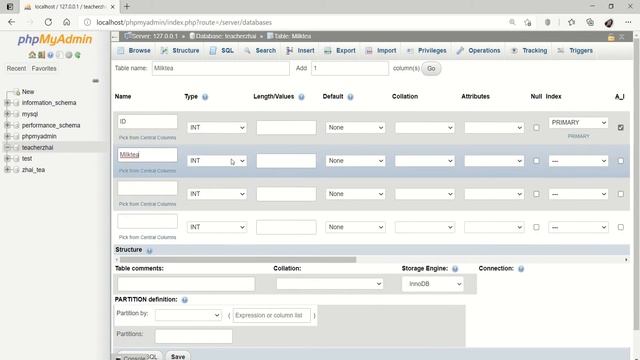
Task: Toggle Null checkbox for ID column
Action: pyautogui.click(x=536, y=128)
